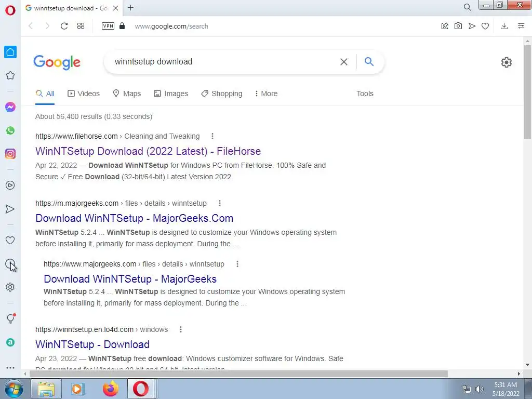Image resolution: width=532 pixels, height=399 pixels.
Task: Clear the search query with X
Action: pyautogui.click(x=344, y=62)
